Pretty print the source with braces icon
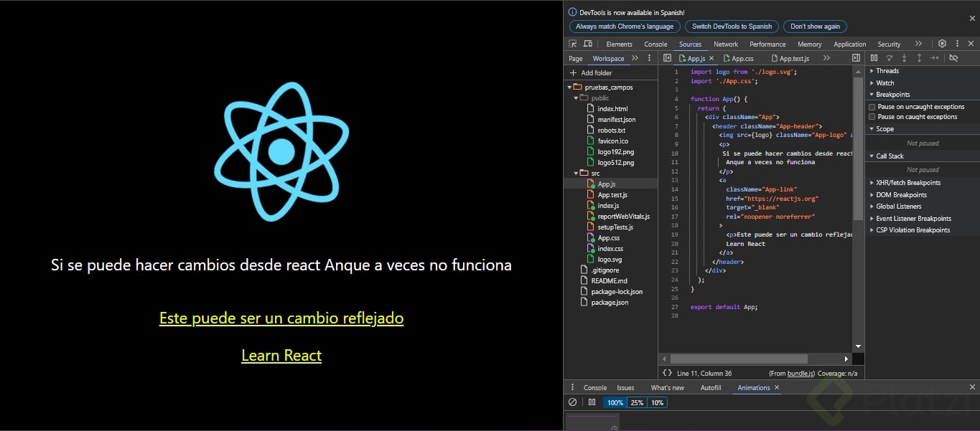The height and width of the screenshot is (431, 980). pyautogui.click(x=667, y=373)
